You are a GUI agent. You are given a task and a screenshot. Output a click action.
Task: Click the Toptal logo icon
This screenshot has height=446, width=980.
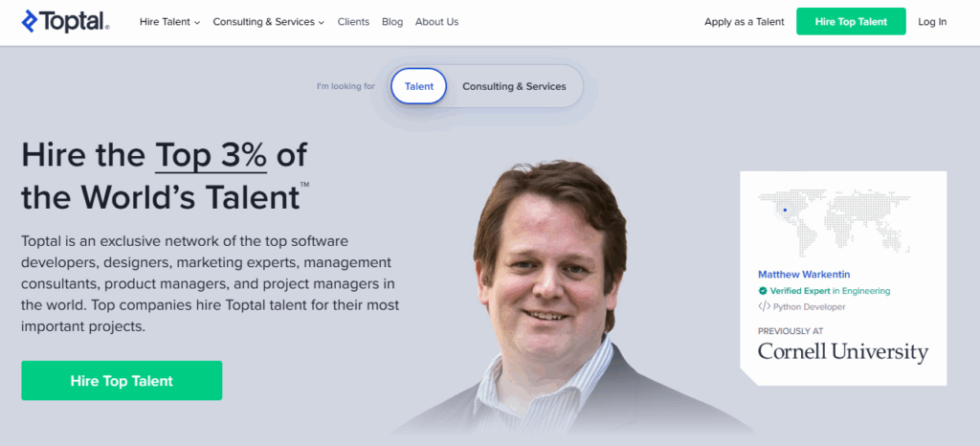30,21
